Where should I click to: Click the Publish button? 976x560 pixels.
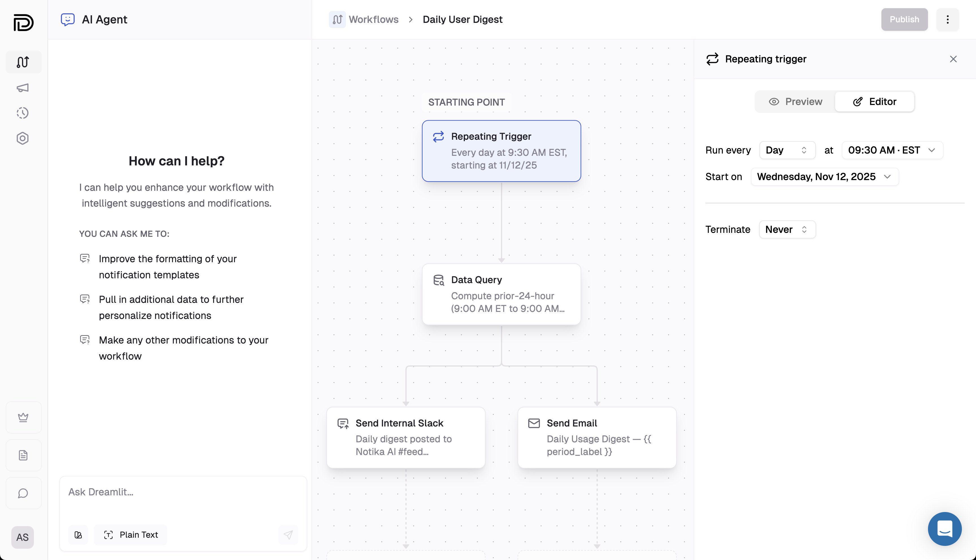[x=904, y=19]
